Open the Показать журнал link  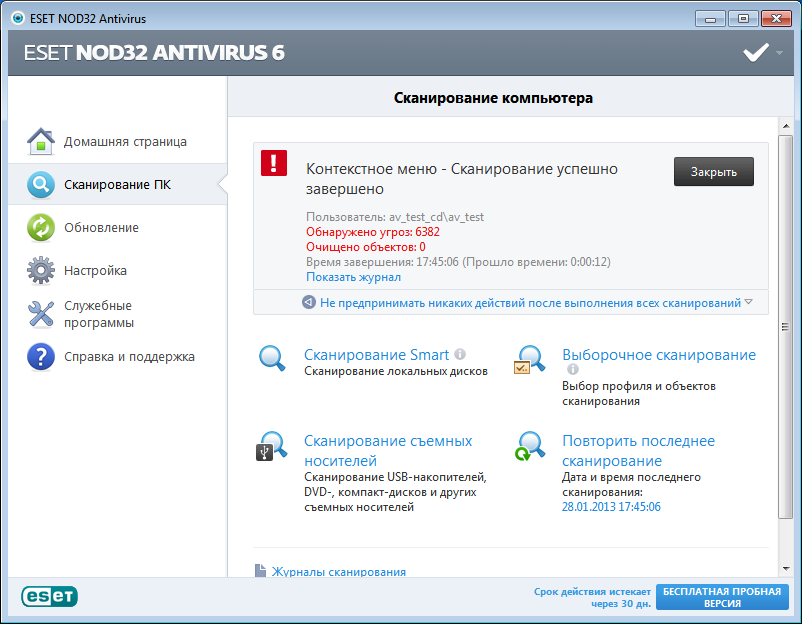pyautogui.click(x=353, y=277)
